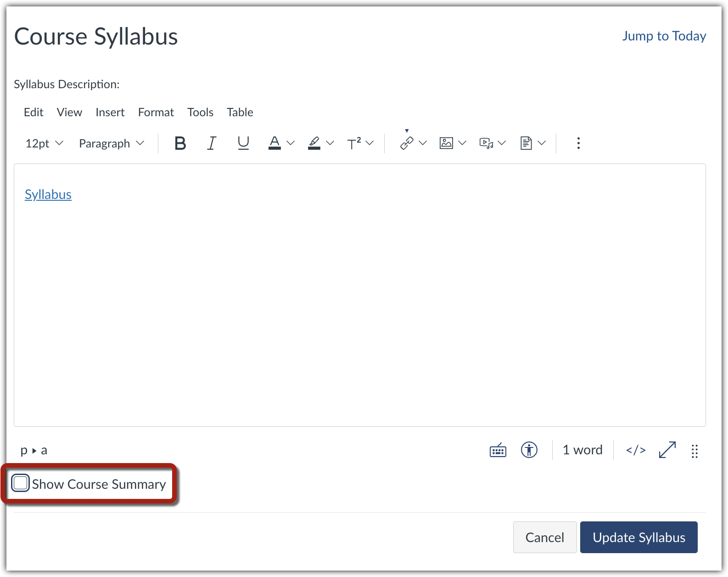Image resolution: width=728 pixels, height=577 pixels.
Task: Apply text color with the A icon
Action: (274, 143)
